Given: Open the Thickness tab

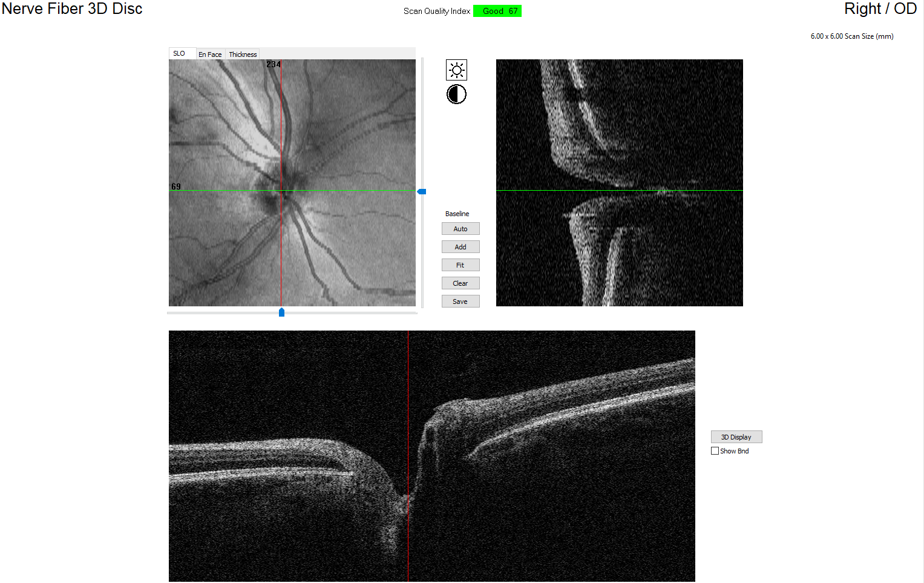Looking at the screenshot, I should (x=243, y=54).
